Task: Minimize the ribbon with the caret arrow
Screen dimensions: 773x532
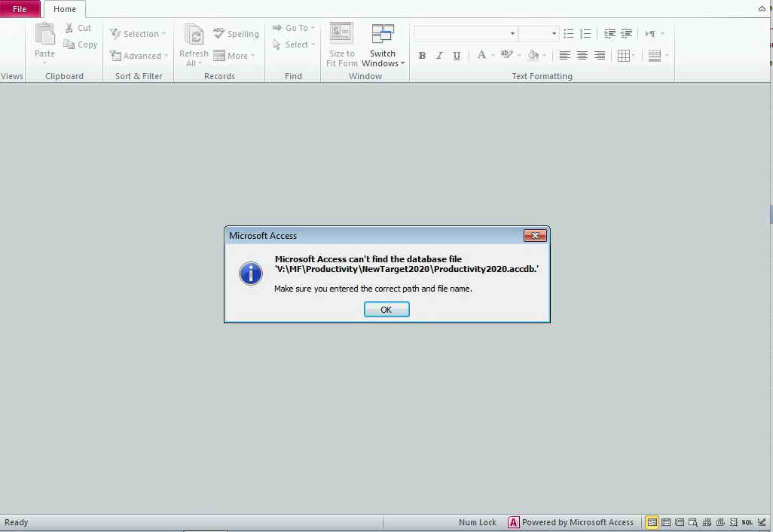Action: click(x=762, y=9)
